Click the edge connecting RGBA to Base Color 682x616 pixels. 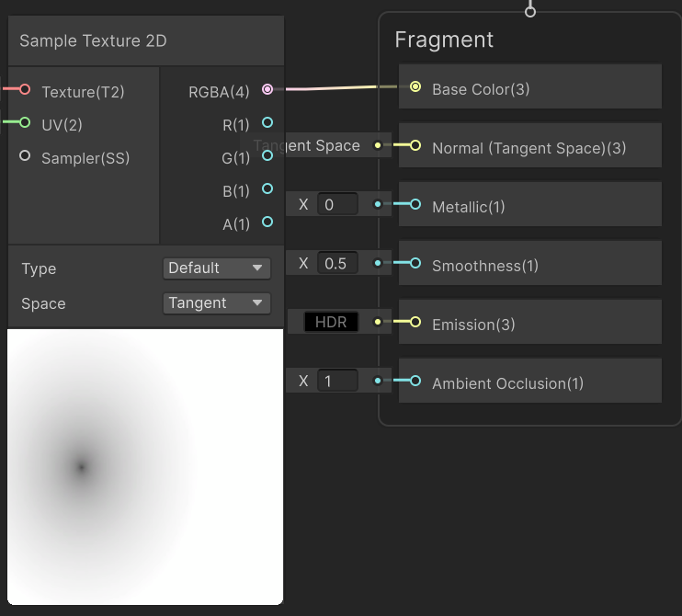click(x=339, y=88)
